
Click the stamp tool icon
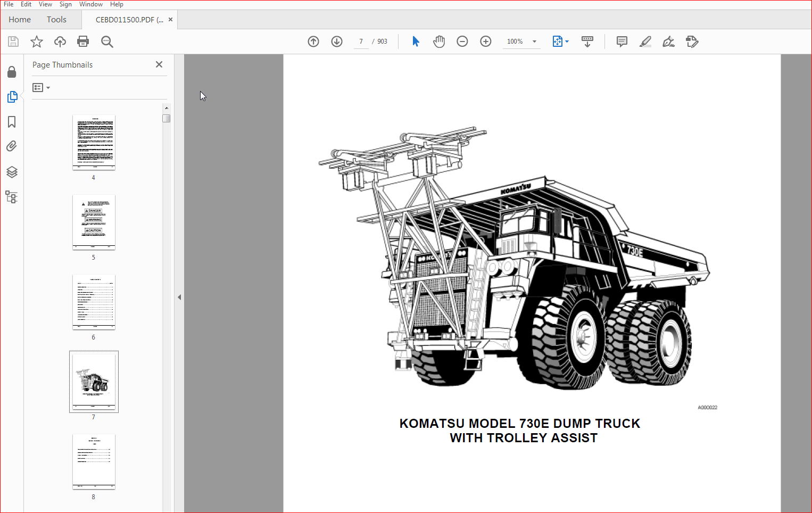pos(692,42)
